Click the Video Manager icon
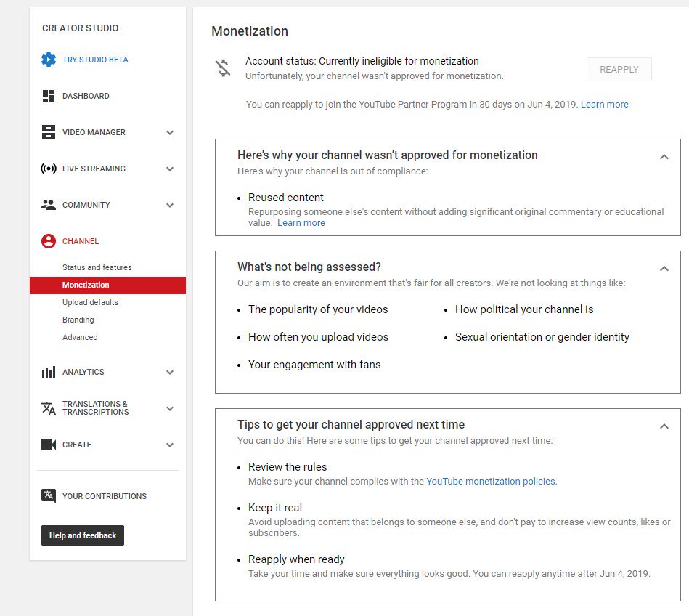Viewport: 689px width, 616px height. pos(49,132)
